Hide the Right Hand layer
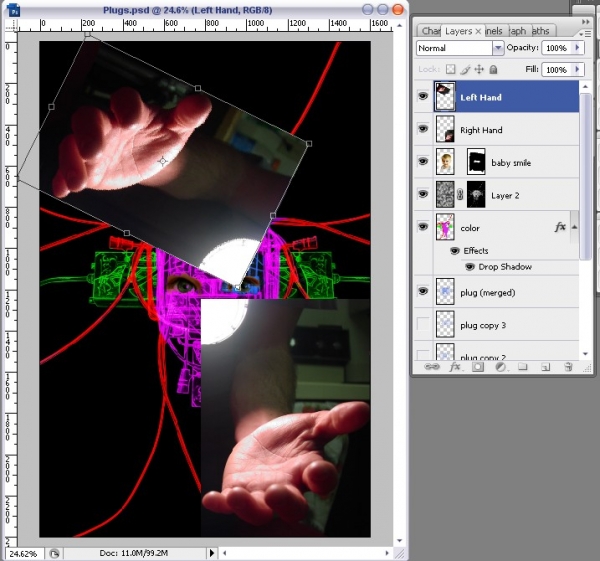The height and width of the screenshot is (561, 600). point(423,129)
